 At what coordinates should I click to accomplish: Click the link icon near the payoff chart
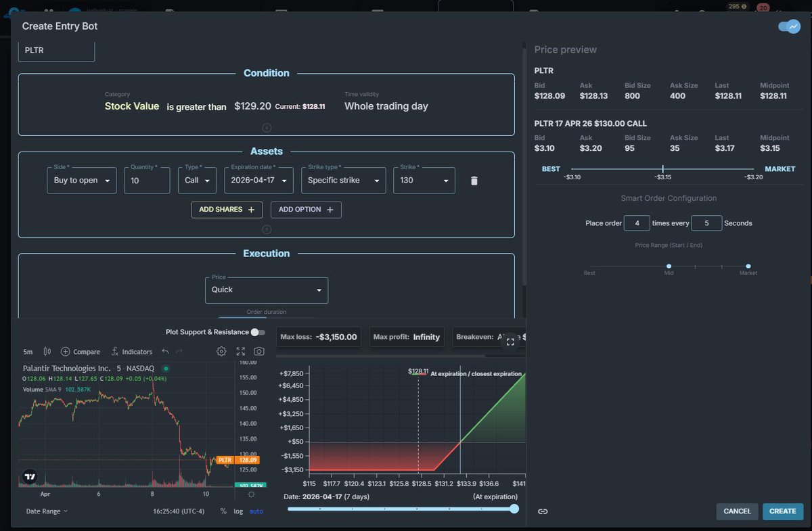click(x=542, y=511)
